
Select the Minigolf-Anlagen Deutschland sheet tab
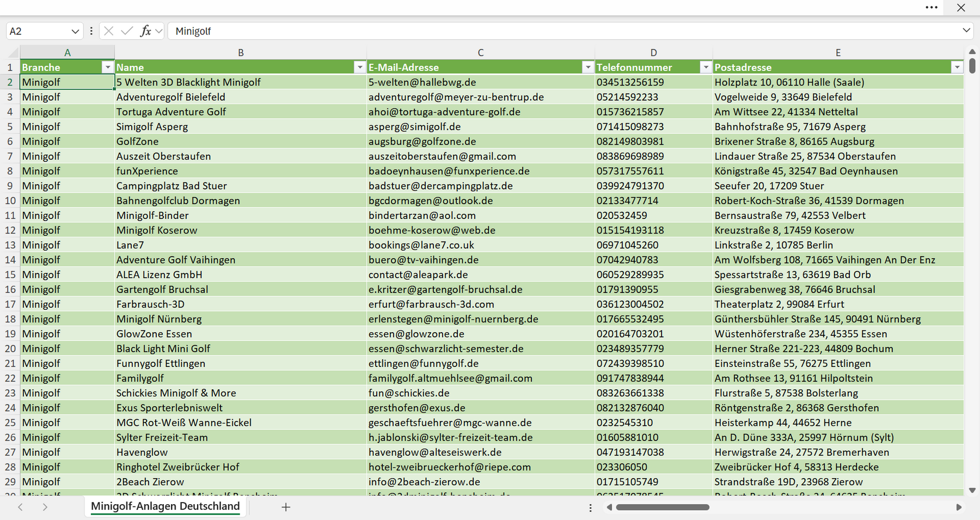(166, 506)
